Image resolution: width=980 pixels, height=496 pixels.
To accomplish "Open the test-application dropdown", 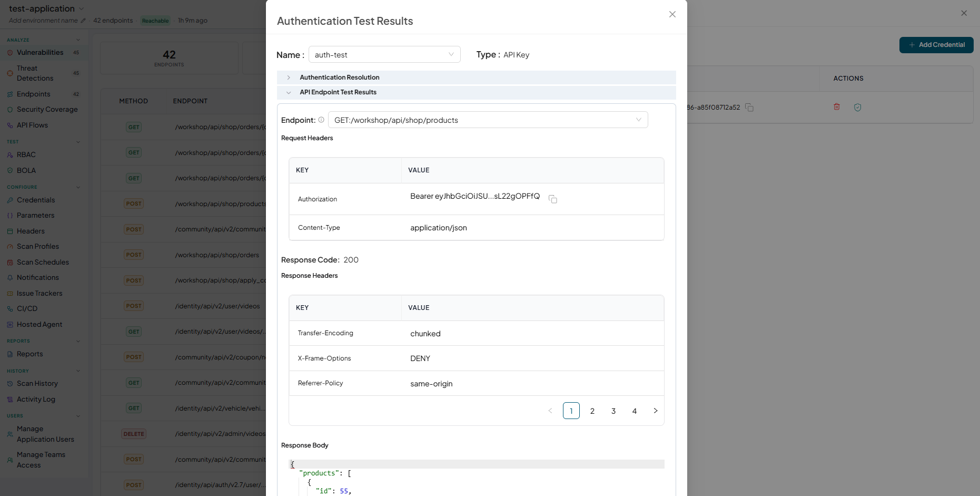I will 46,8.
